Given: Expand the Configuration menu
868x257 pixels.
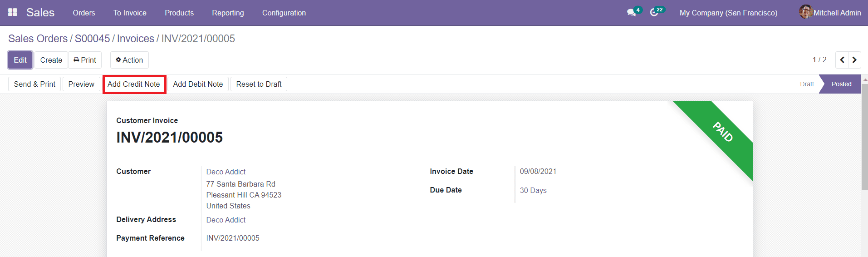Looking at the screenshot, I should pyautogui.click(x=284, y=13).
